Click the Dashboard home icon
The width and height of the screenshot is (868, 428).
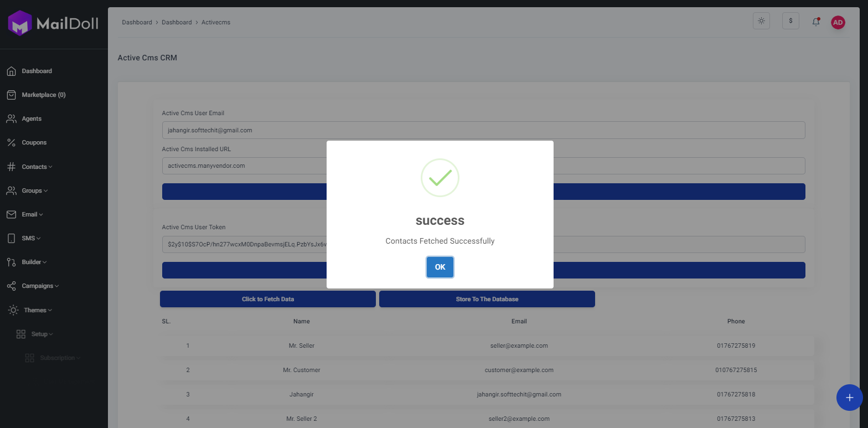tap(11, 71)
